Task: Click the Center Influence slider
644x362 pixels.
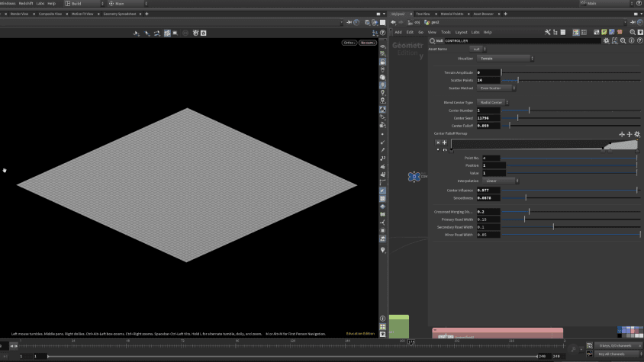Action: [x=569, y=190]
